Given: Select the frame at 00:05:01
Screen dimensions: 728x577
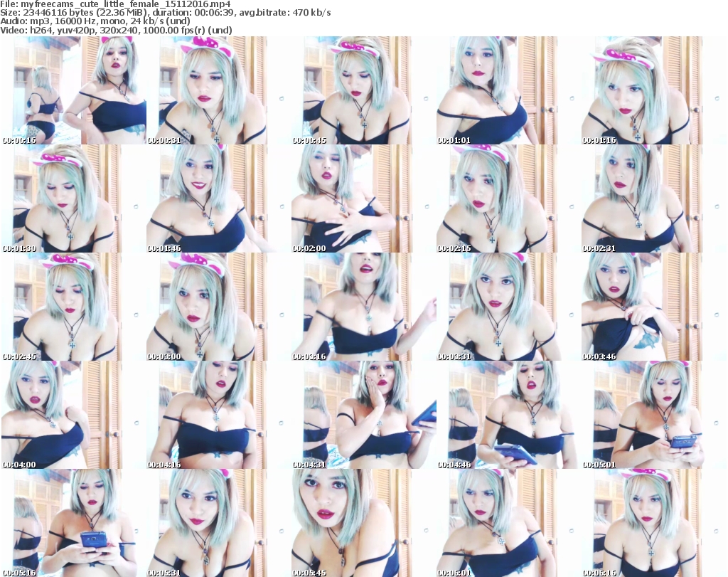Looking at the screenshot, I should point(654,415).
